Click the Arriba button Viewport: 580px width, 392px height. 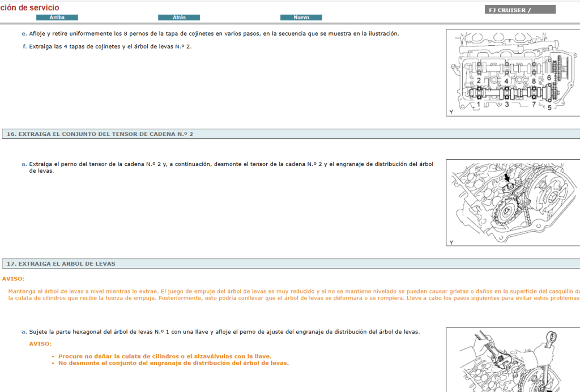(57, 18)
